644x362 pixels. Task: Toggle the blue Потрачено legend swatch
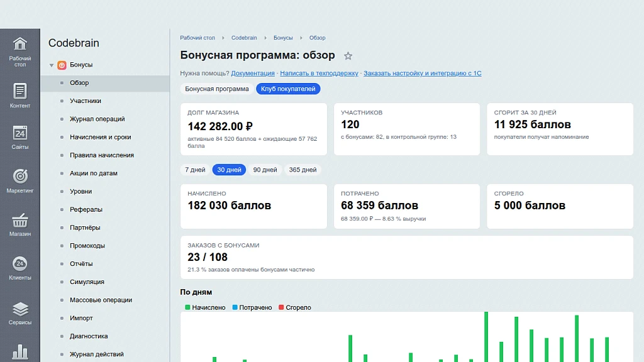tap(235, 307)
